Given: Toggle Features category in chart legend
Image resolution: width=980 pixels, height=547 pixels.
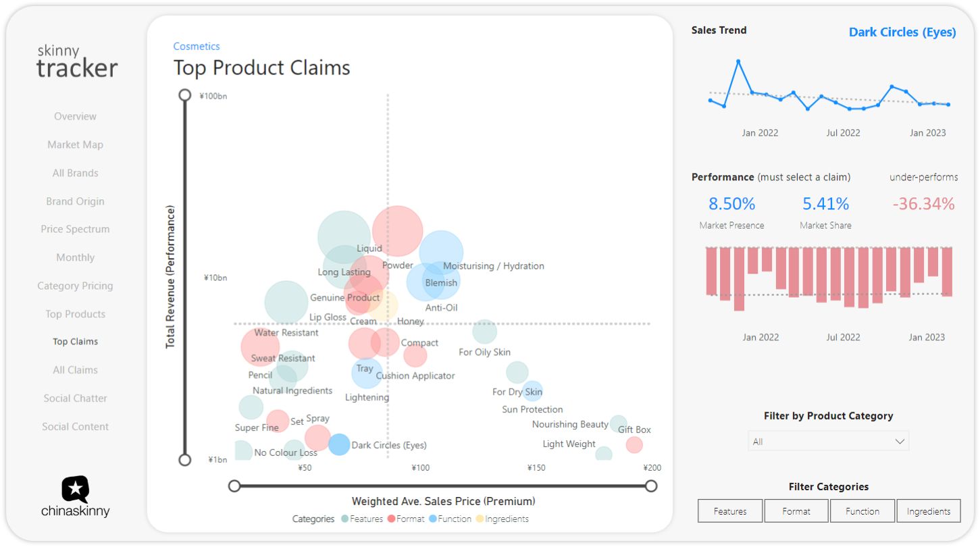Looking at the screenshot, I should point(362,519).
